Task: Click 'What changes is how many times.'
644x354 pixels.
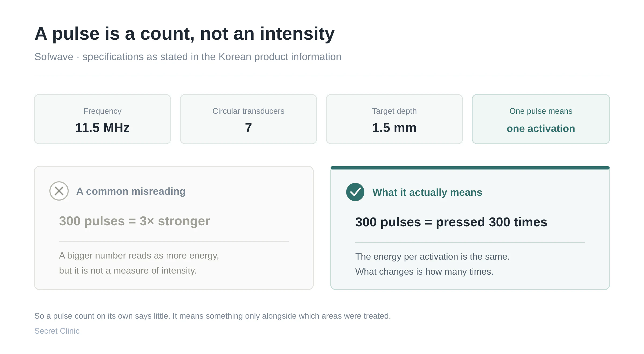Action: 425,272
